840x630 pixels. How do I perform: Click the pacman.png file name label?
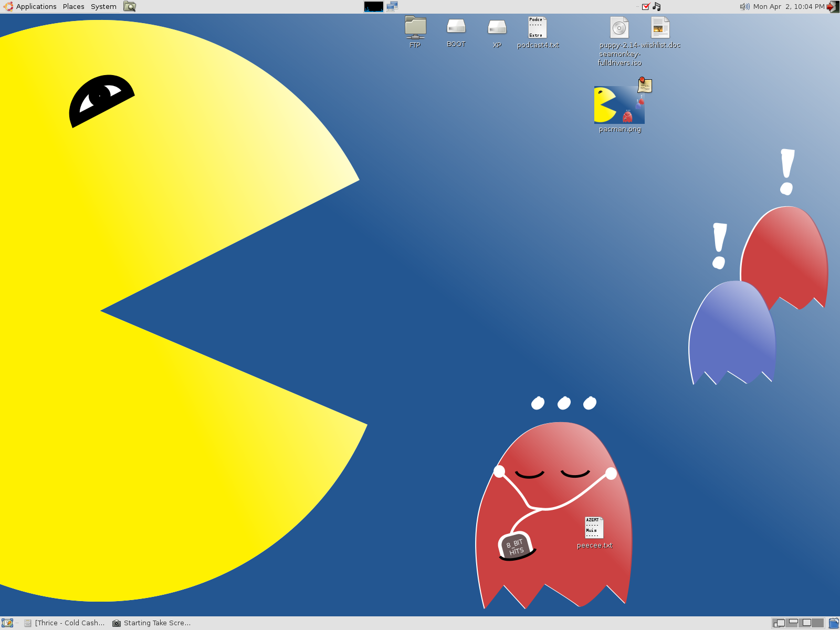(620, 129)
